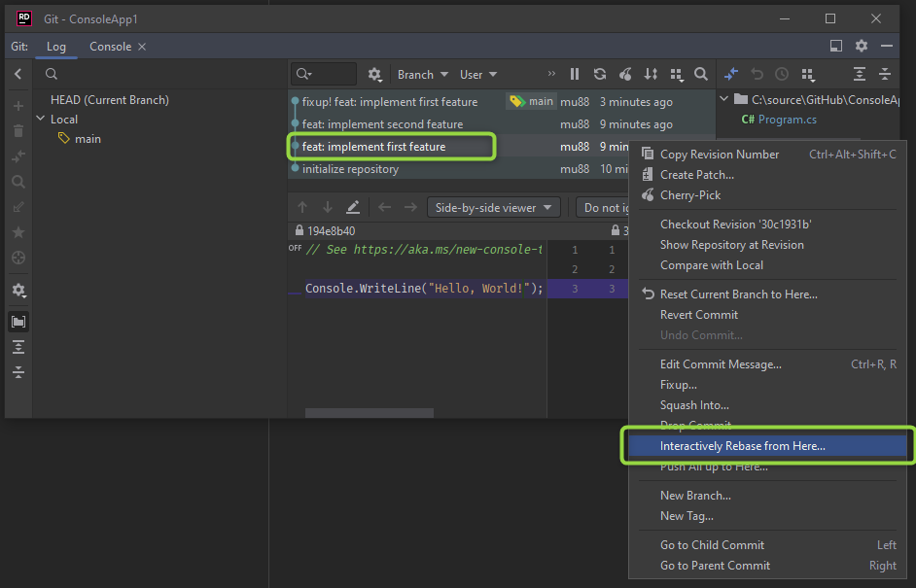Open branch settings gear in left sidebar
This screenshot has height=588, width=916.
18,291
